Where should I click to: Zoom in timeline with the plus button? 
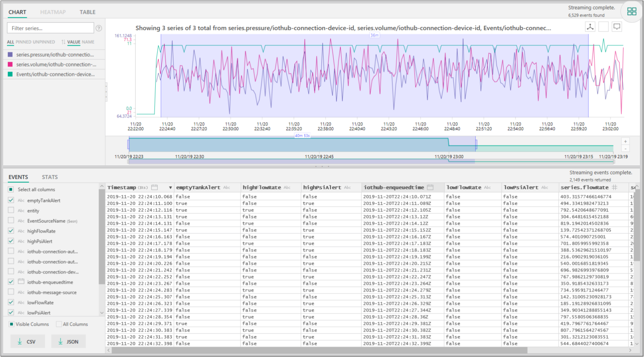[625, 141]
